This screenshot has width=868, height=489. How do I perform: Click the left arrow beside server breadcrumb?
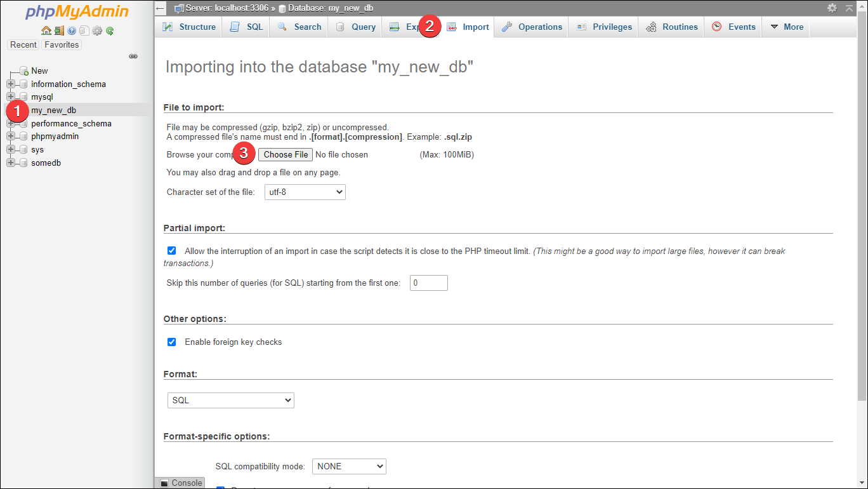pyautogui.click(x=161, y=8)
